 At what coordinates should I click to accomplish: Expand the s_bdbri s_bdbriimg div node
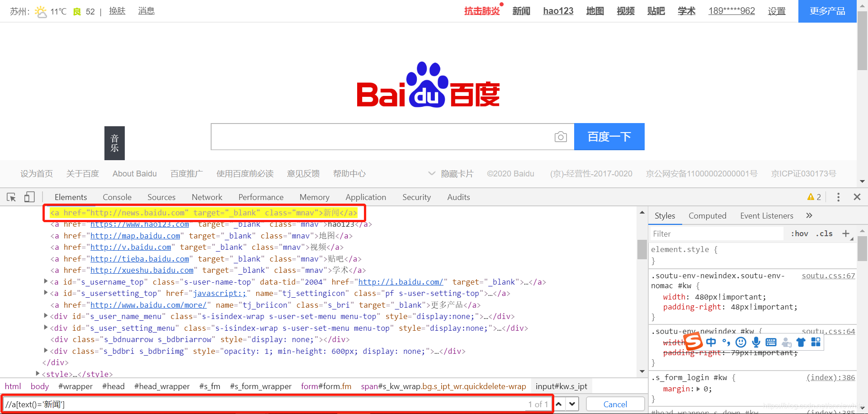(x=46, y=351)
